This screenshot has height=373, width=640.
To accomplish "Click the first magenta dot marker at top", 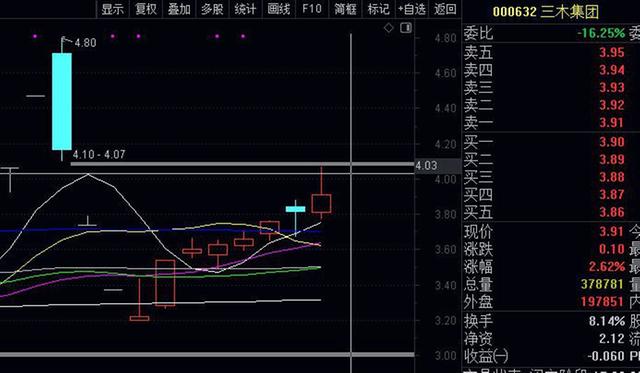I will 35,36.
